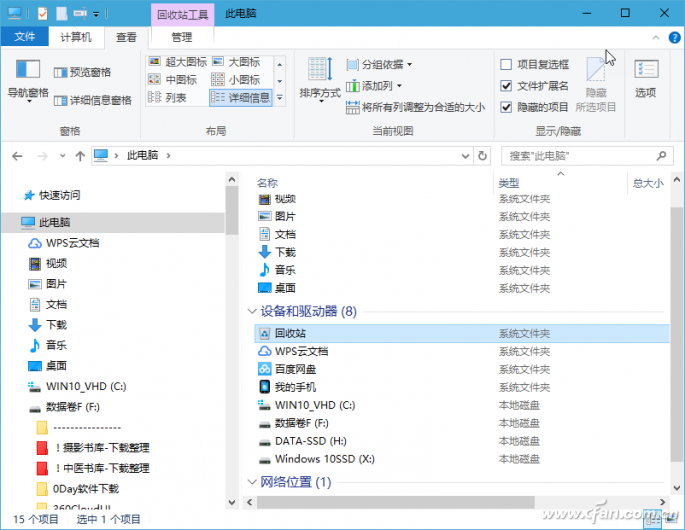
Task: Collapse the 设备和驱动器 (8) group
Action: coord(252,311)
